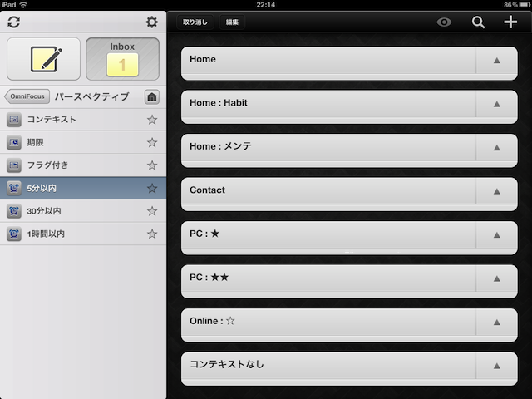Image resolution: width=532 pixels, height=399 pixels.
Task: Expand the Home : Habit group triangle
Action: 497,104
